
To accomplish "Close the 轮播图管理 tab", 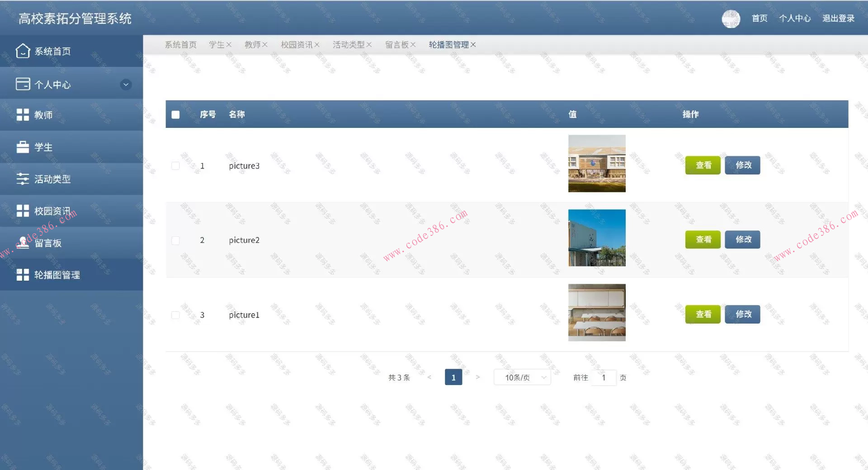I will [473, 45].
